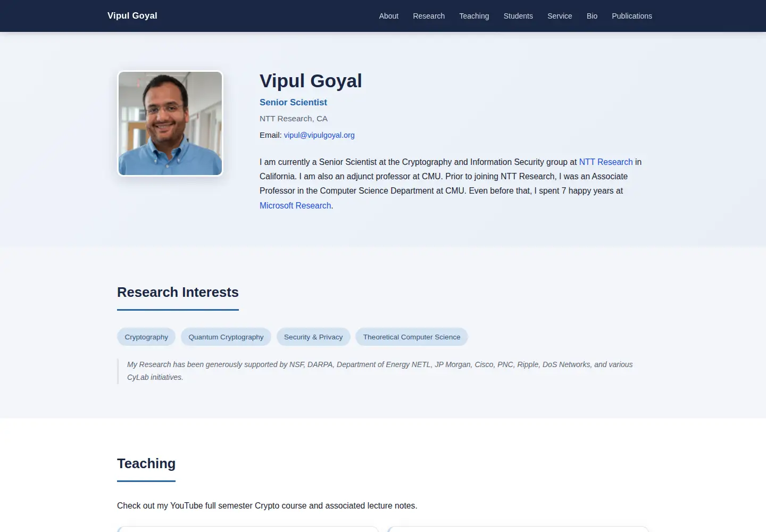766x532 pixels.
Task: Open the Bio nav item
Action: click(592, 16)
